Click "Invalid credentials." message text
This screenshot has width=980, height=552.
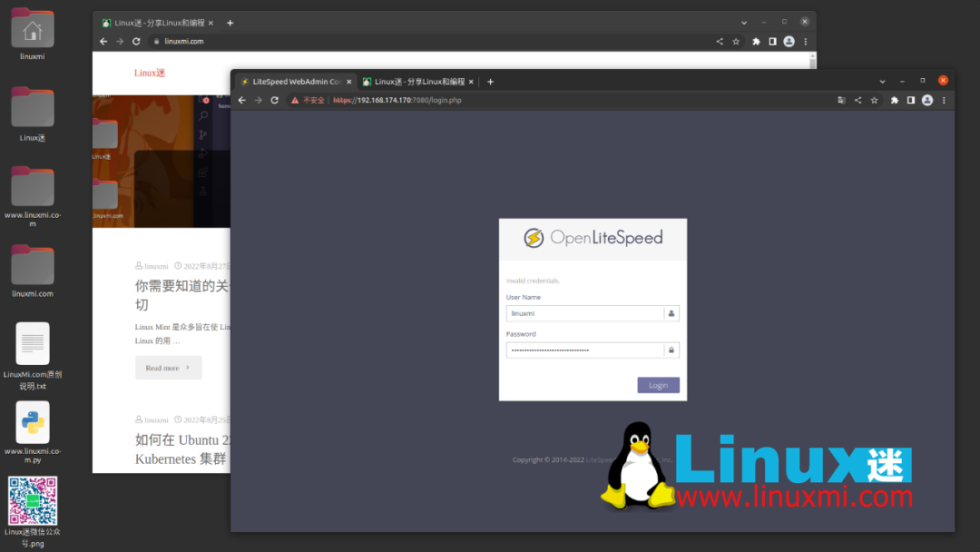pos(534,281)
